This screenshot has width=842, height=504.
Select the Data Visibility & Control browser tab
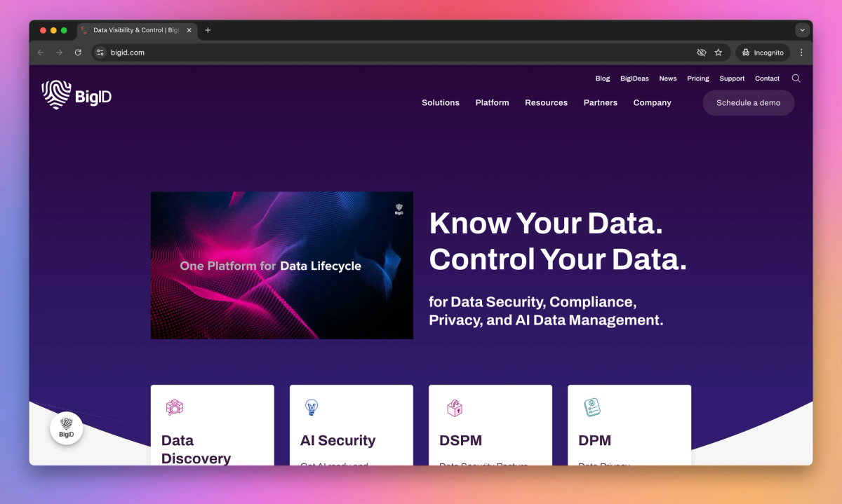pyautogui.click(x=137, y=30)
